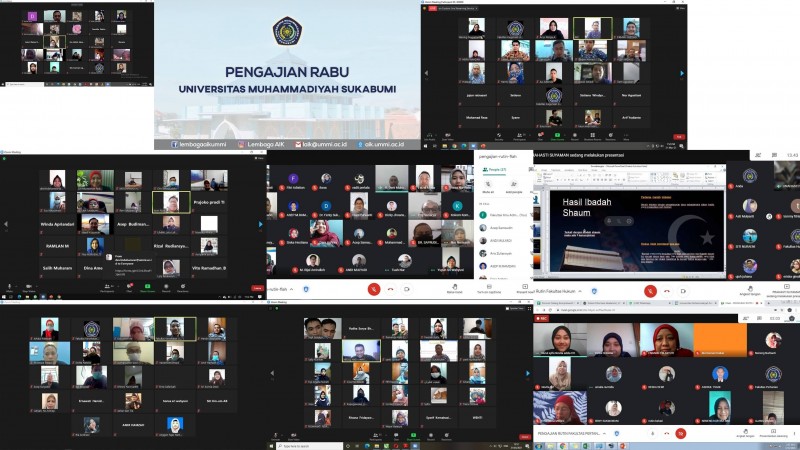This screenshot has height=450, width=800.
Task: Toggle Mute in Zoom window with Speaker View button
Action: 276,436
